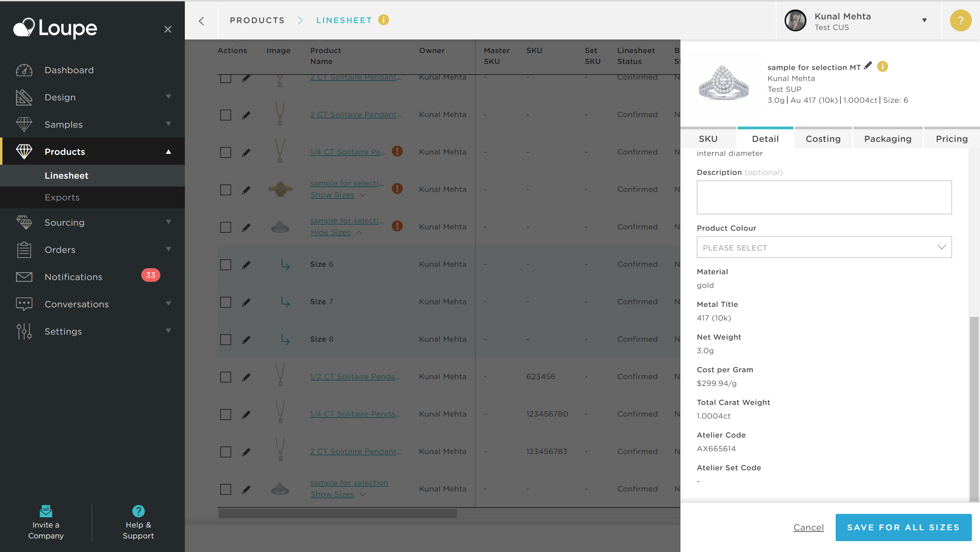The image size is (980, 552).
Task: Check the box for the Size 8 row
Action: point(226,339)
